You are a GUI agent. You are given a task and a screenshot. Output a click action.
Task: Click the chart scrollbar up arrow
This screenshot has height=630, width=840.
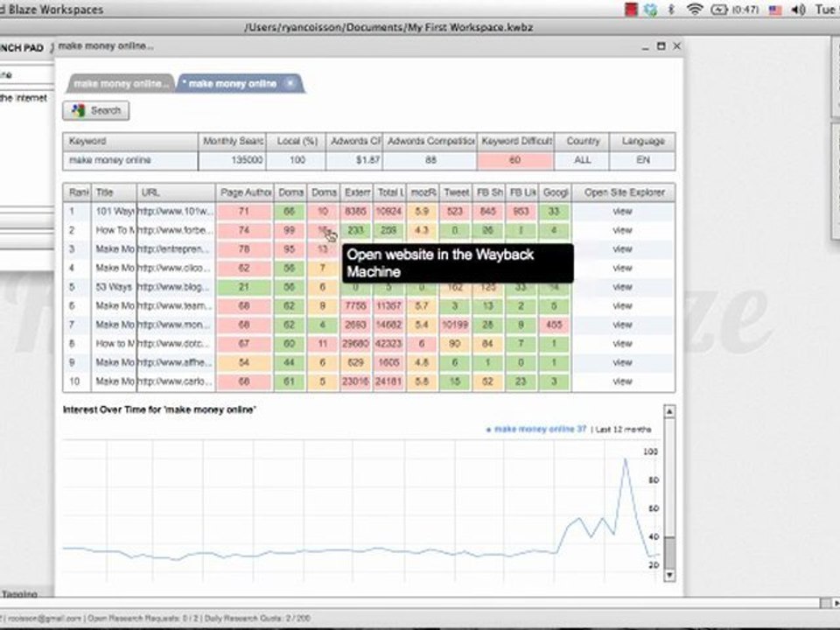coord(669,411)
